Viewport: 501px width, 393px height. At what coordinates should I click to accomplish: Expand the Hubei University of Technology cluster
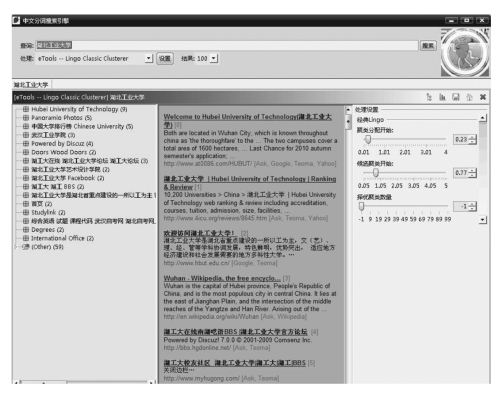26,109
